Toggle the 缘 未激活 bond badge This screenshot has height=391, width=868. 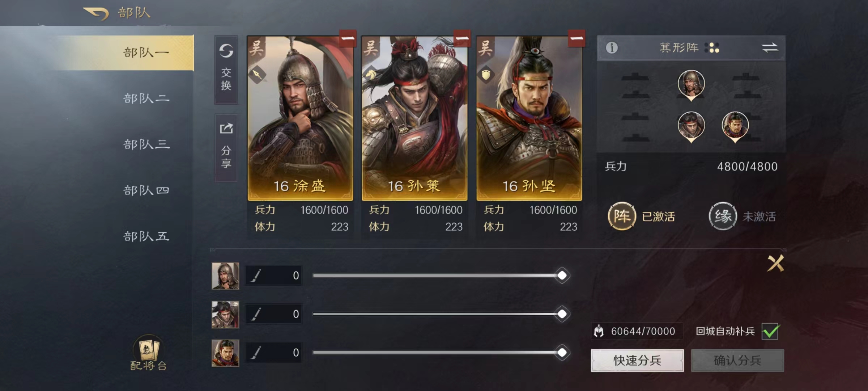742,216
